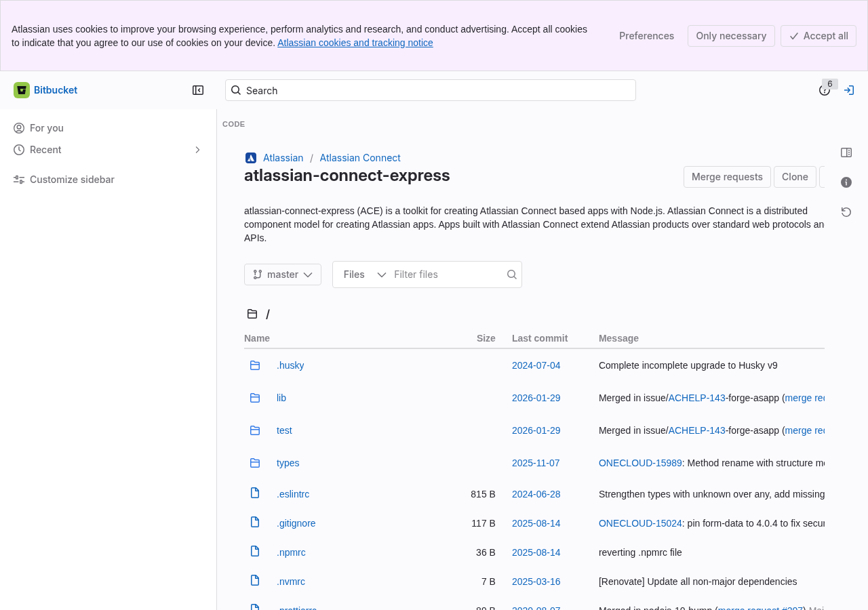Open the .gitignore file
This screenshot has height=610, width=868.
(x=296, y=523)
